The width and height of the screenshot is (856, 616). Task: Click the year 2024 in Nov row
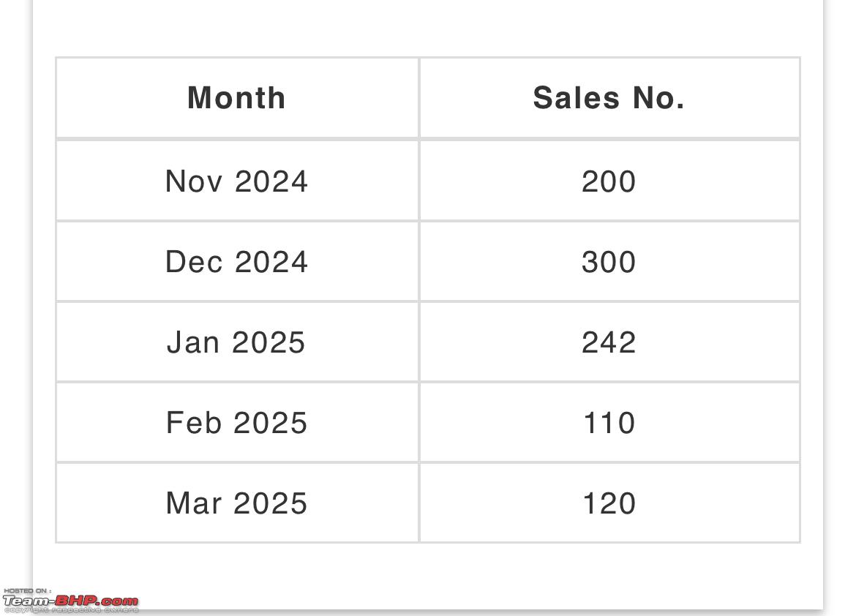[271, 181]
